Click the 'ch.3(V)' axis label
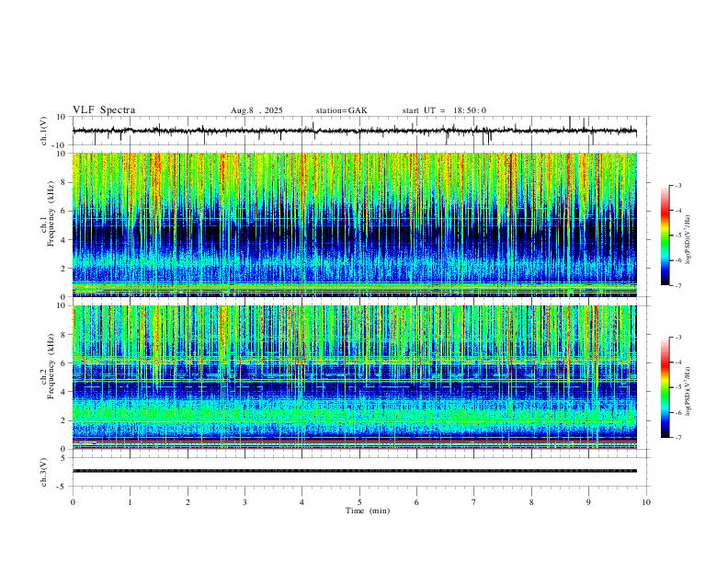Screen dimensions: 728x563 (x=44, y=472)
